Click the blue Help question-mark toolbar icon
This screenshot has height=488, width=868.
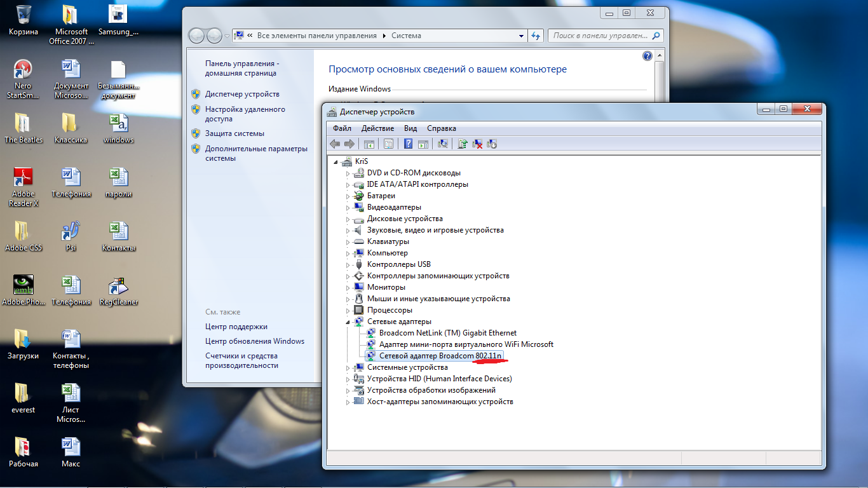tap(409, 144)
